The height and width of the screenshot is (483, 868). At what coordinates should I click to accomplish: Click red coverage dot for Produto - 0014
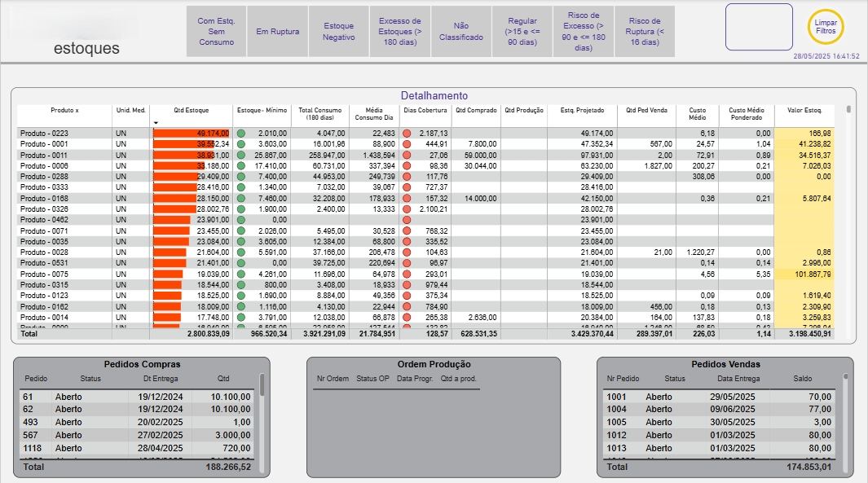[x=407, y=317]
